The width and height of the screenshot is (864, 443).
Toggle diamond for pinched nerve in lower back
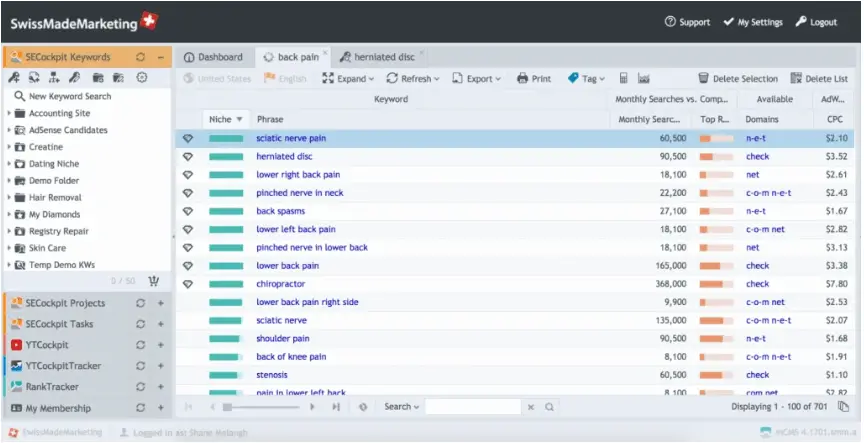tap(188, 247)
